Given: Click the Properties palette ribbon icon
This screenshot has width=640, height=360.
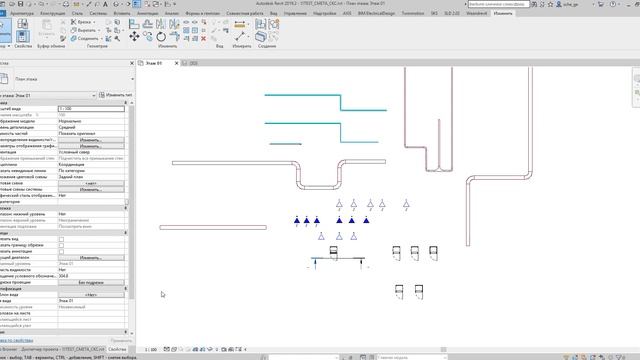Looking at the screenshot, I should click(23, 36).
